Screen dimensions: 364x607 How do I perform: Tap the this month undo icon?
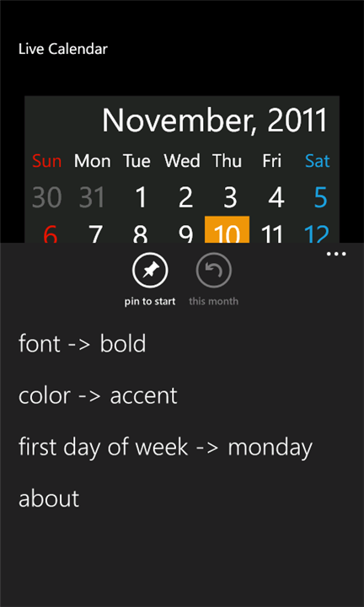(213, 271)
